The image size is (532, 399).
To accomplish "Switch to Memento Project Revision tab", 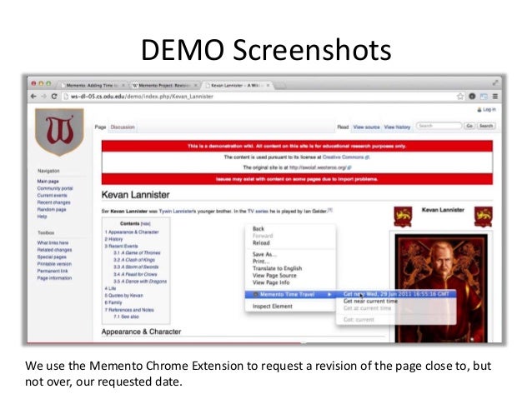I will click(x=164, y=86).
